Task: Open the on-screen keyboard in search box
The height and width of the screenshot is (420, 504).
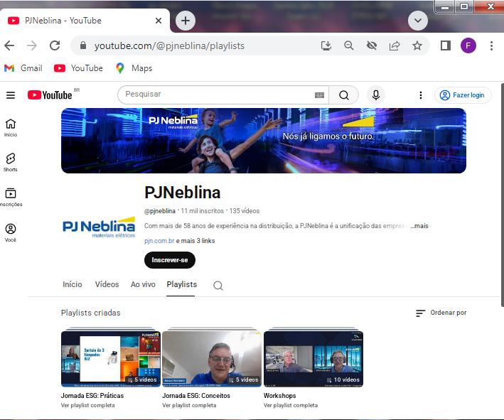Action: tap(320, 95)
